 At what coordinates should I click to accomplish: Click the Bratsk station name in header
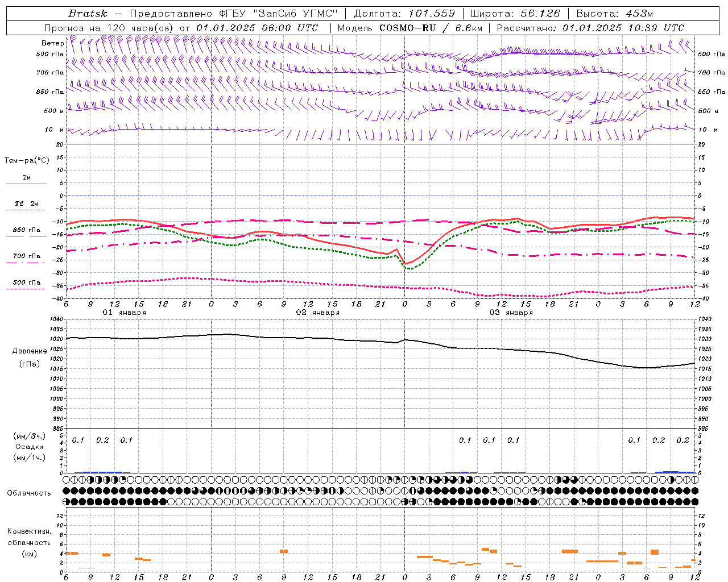click(x=87, y=14)
